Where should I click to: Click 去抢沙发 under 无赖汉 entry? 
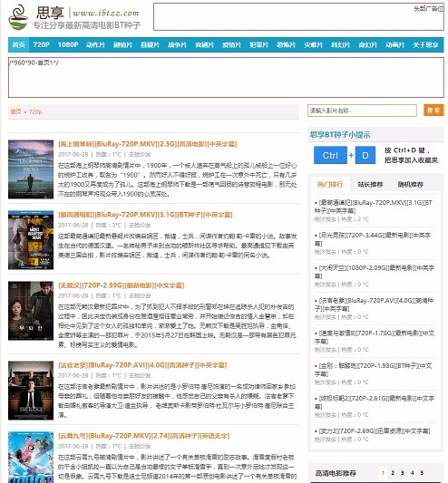coord(140,295)
